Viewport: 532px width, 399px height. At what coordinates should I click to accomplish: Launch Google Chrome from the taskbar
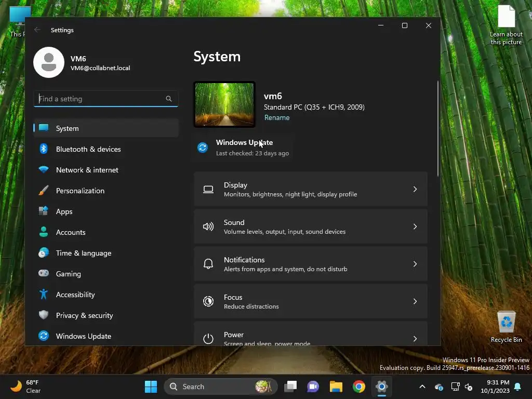(358, 387)
